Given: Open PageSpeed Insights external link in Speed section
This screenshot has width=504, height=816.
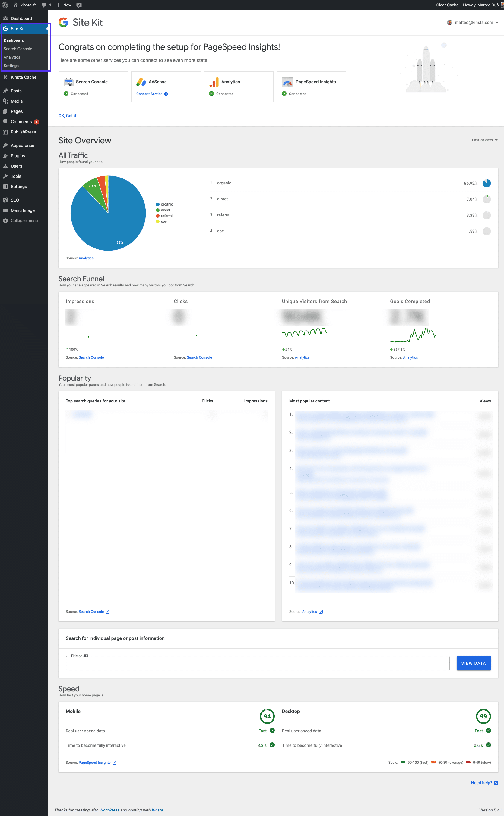Looking at the screenshot, I should coord(114,762).
